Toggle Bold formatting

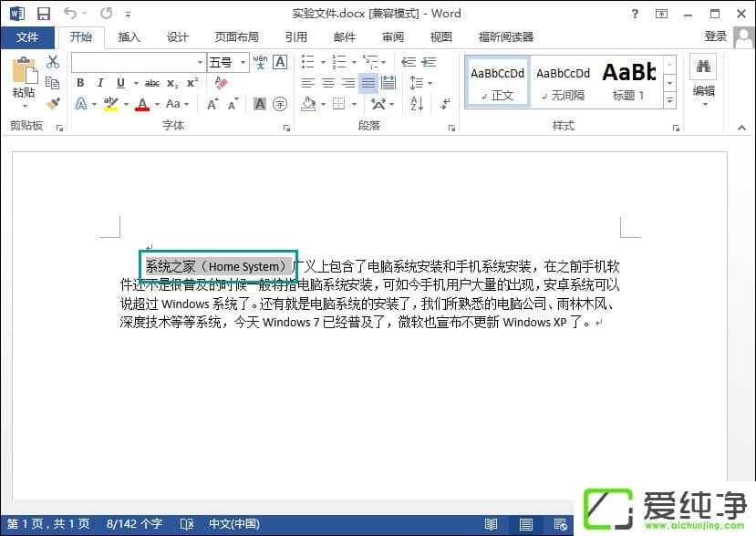pos(80,83)
